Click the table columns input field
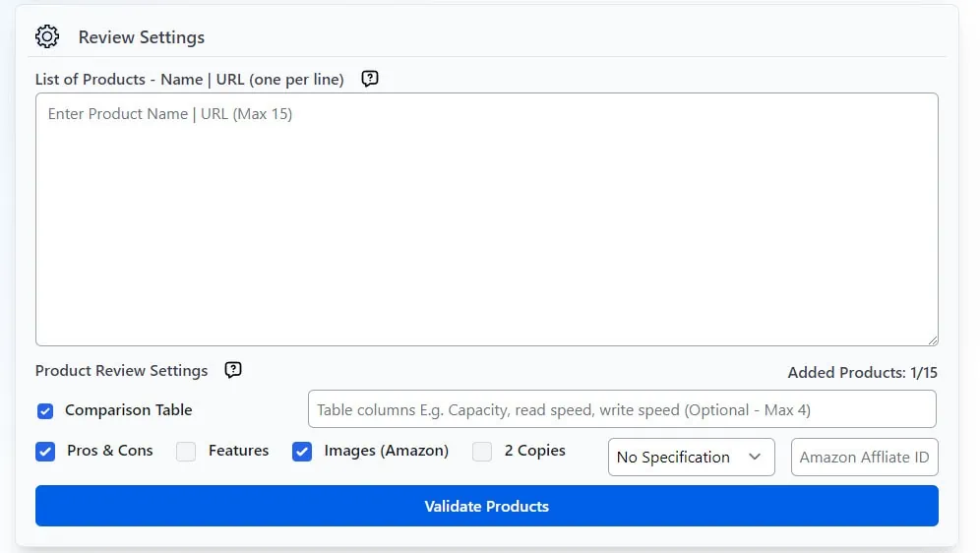Screen dimensions: 980x553 (622, 409)
